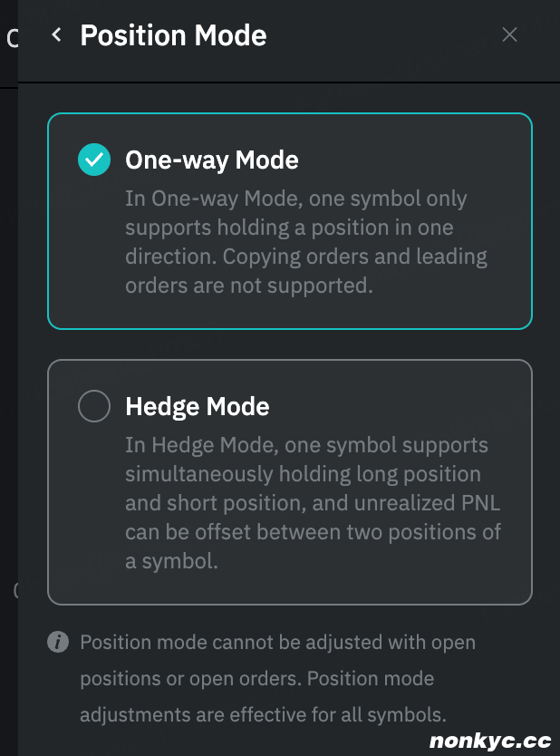This screenshot has width=560, height=756.
Task: Click the partially hidden letter behind the panel
Action: pos(12,38)
